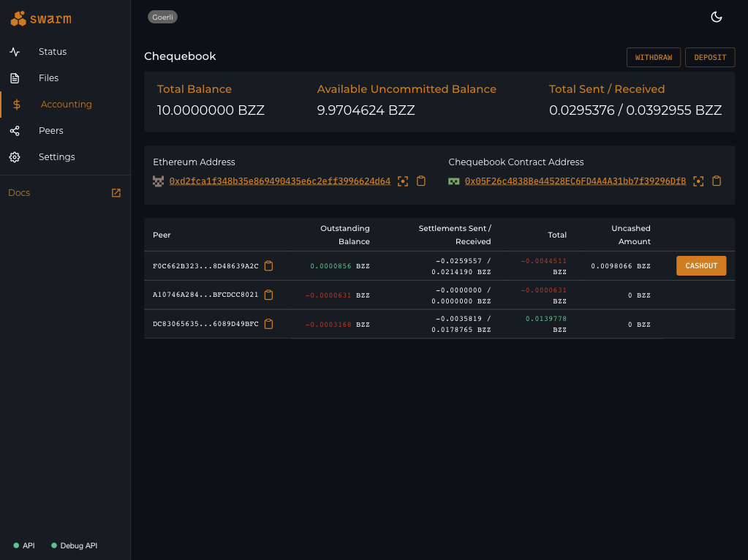Toggle dark mode with the moon icon

point(717,17)
